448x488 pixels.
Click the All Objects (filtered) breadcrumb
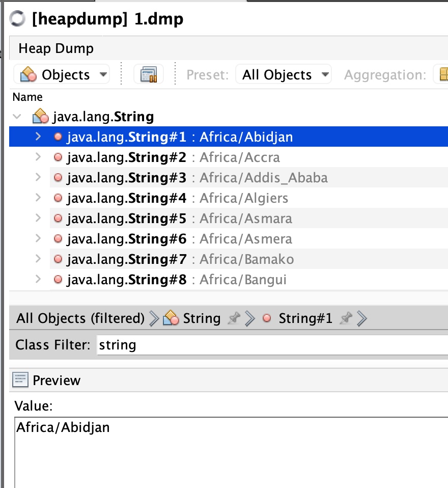pos(80,319)
